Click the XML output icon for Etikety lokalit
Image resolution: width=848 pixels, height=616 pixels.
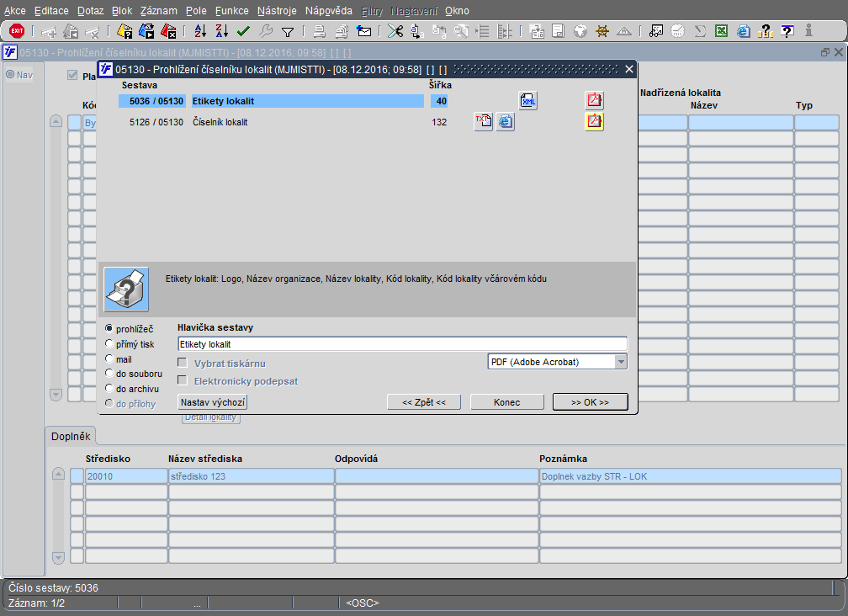coord(527,101)
